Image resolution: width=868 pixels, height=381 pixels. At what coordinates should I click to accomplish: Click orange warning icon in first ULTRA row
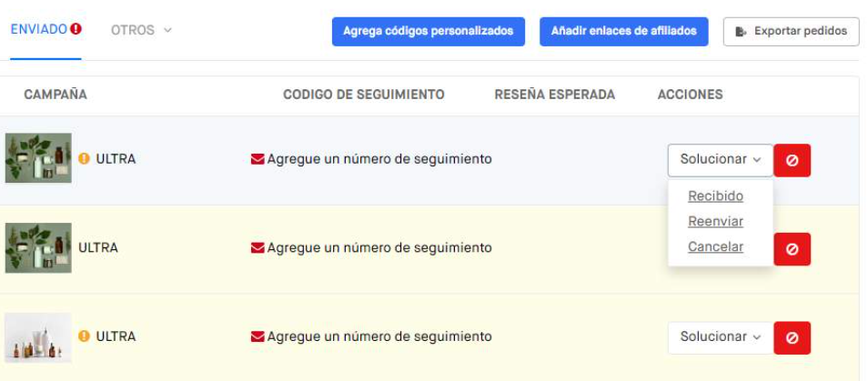[x=84, y=159]
